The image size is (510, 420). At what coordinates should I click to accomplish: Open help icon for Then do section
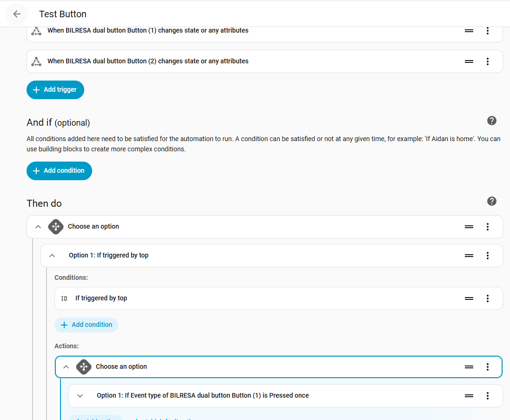[491, 201]
